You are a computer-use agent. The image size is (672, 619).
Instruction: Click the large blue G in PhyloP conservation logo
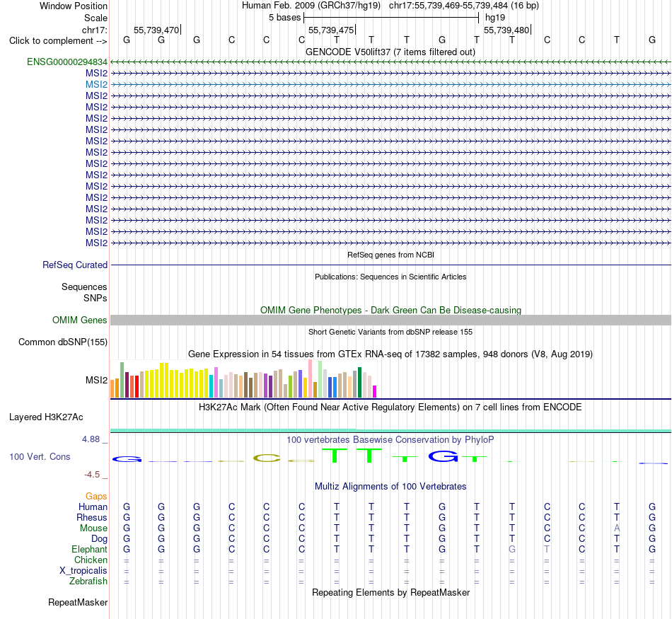point(443,456)
